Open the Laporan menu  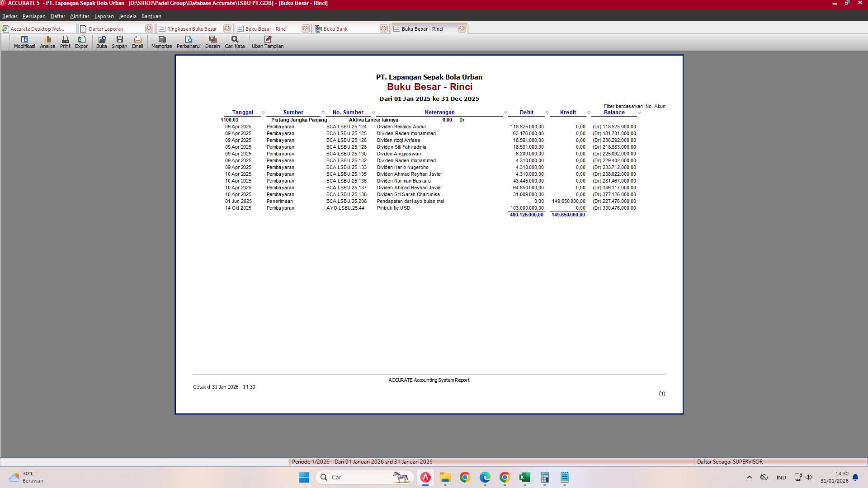[104, 16]
